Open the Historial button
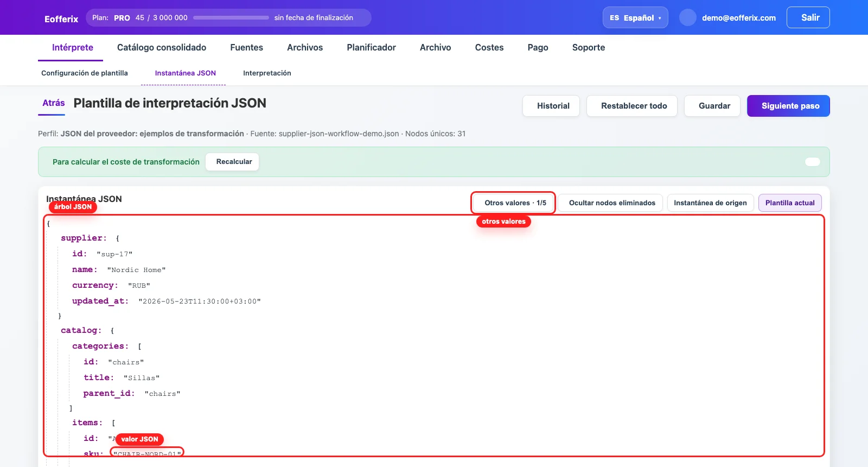This screenshot has height=467, width=868. (551, 106)
